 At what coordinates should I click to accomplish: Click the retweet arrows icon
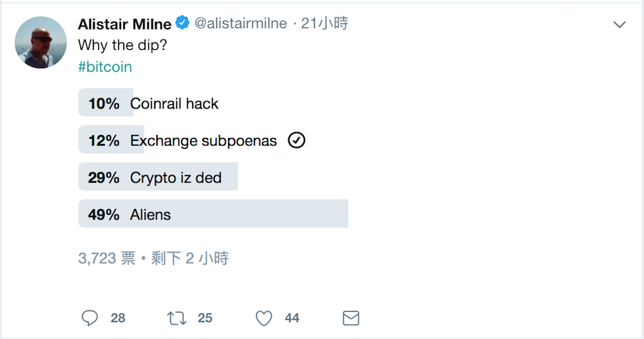click(177, 318)
